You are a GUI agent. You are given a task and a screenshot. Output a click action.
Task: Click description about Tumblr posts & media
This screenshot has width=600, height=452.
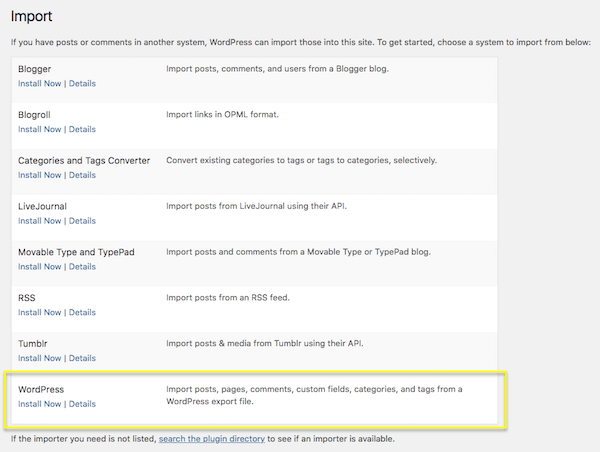point(264,343)
